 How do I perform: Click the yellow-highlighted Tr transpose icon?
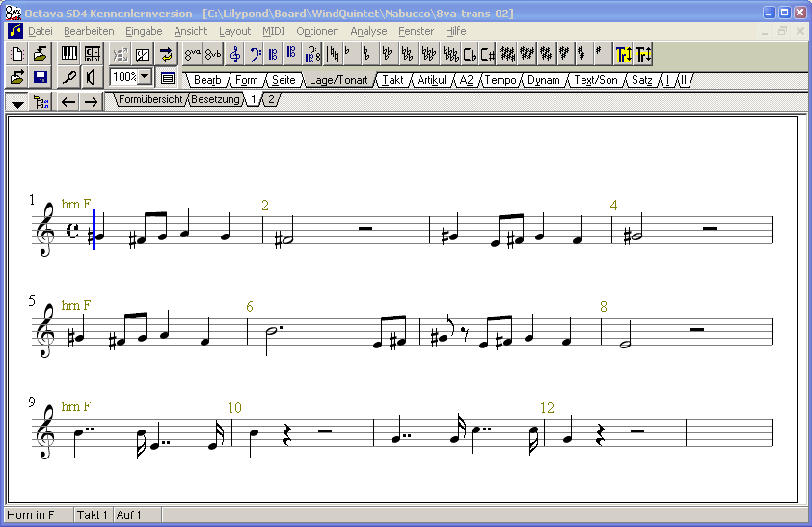pos(624,54)
